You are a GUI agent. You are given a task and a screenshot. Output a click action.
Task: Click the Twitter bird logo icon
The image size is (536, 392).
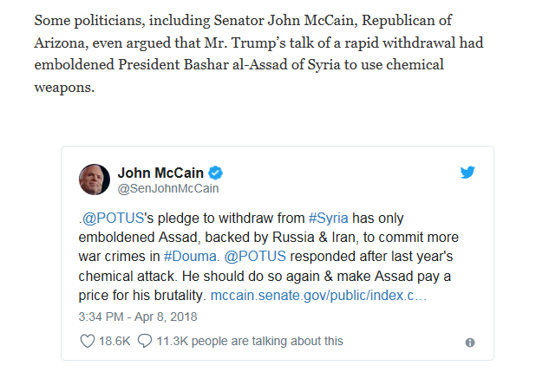pyautogui.click(x=467, y=172)
